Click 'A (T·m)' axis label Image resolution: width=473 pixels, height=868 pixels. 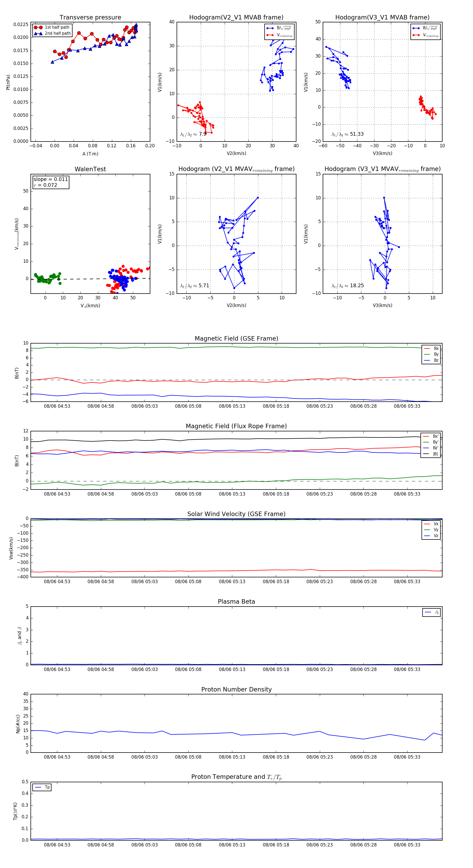click(90, 154)
